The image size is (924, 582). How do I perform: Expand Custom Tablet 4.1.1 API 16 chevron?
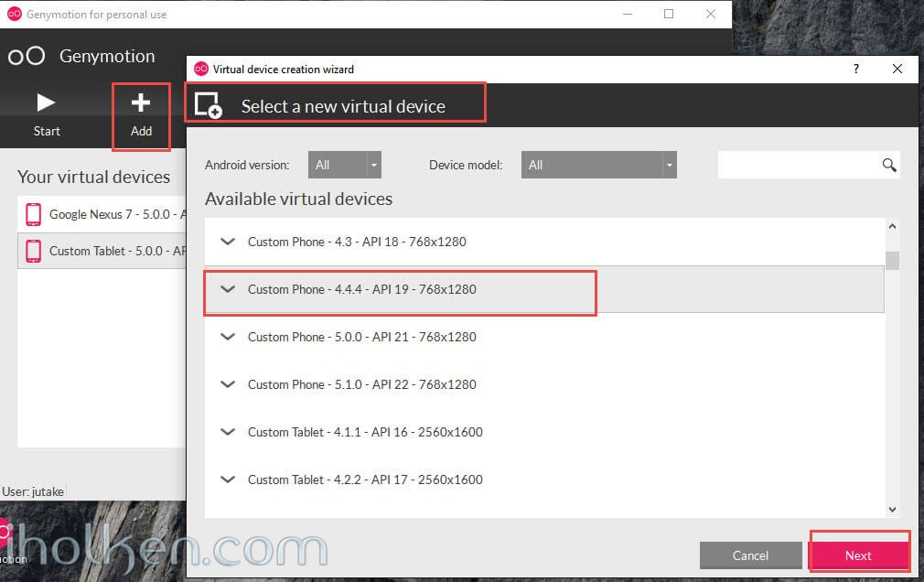(x=228, y=432)
